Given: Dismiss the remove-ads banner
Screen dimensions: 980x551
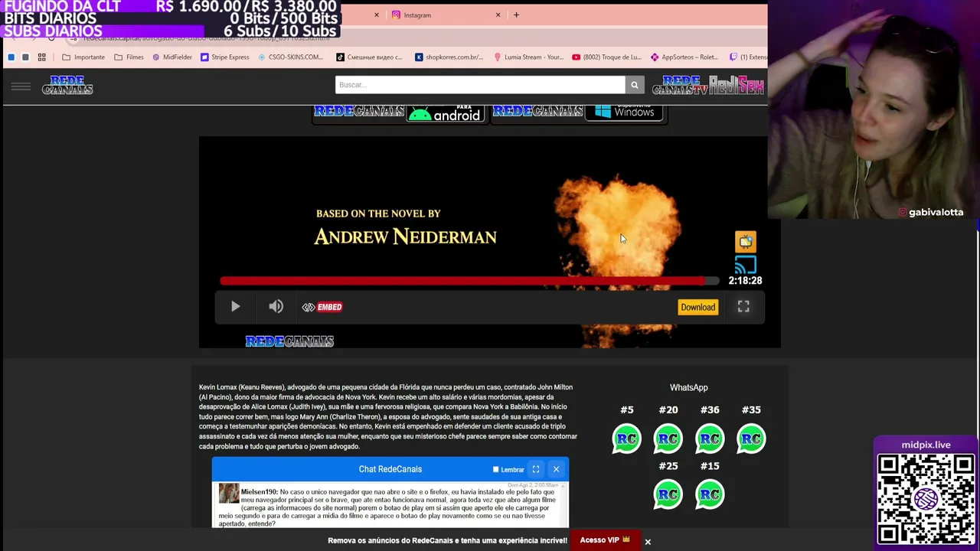Looking at the screenshot, I should tap(647, 542).
